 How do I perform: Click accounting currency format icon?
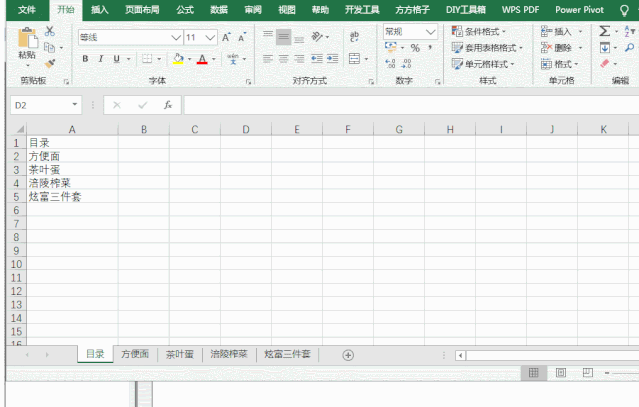pyautogui.click(x=390, y=48)
